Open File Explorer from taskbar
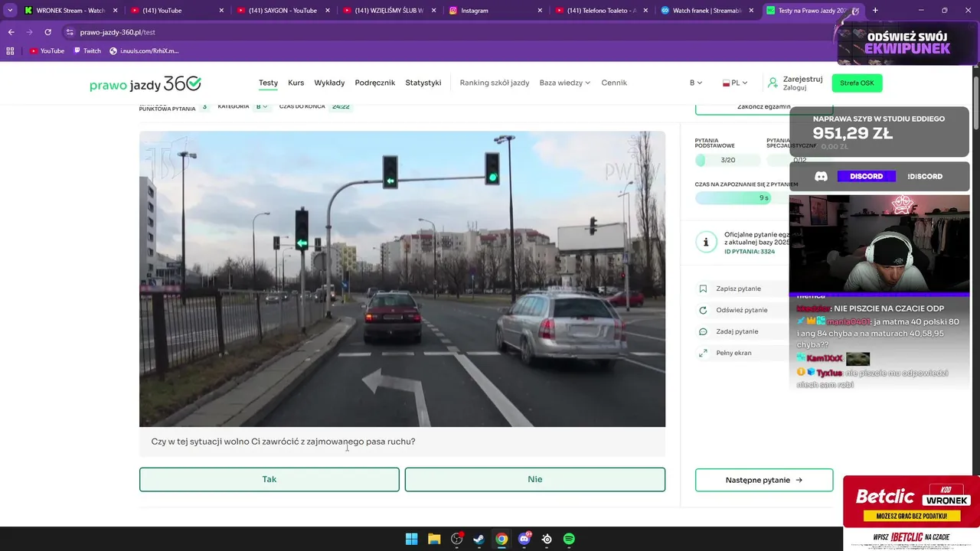Image resolution: width=980 pixels, height=551 pixels. point(434,539)
